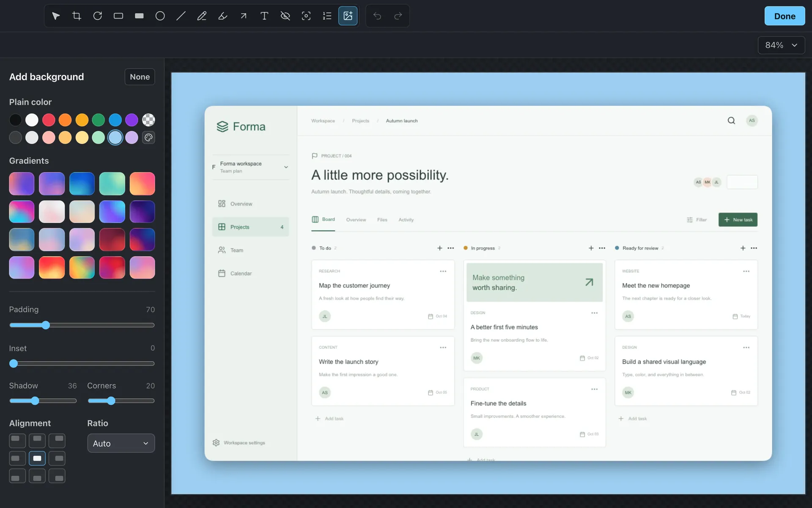
Task: Set alignment to top-center
Action: (x=37, y=441)
